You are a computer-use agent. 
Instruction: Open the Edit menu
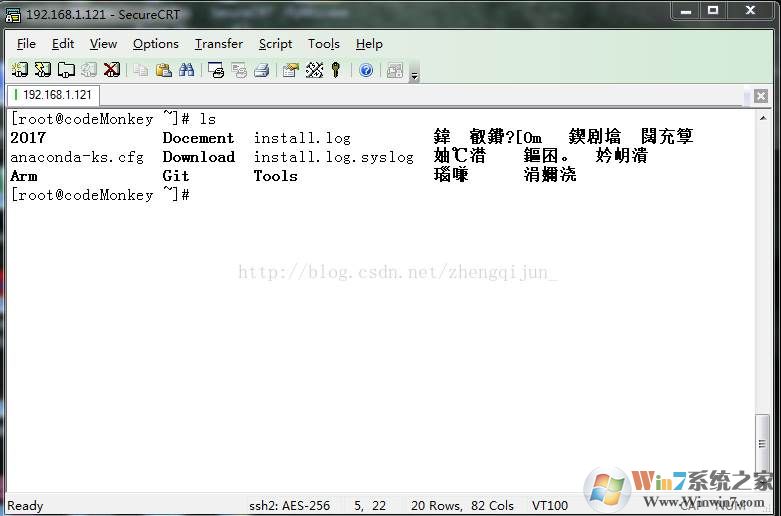click(63, 44)
